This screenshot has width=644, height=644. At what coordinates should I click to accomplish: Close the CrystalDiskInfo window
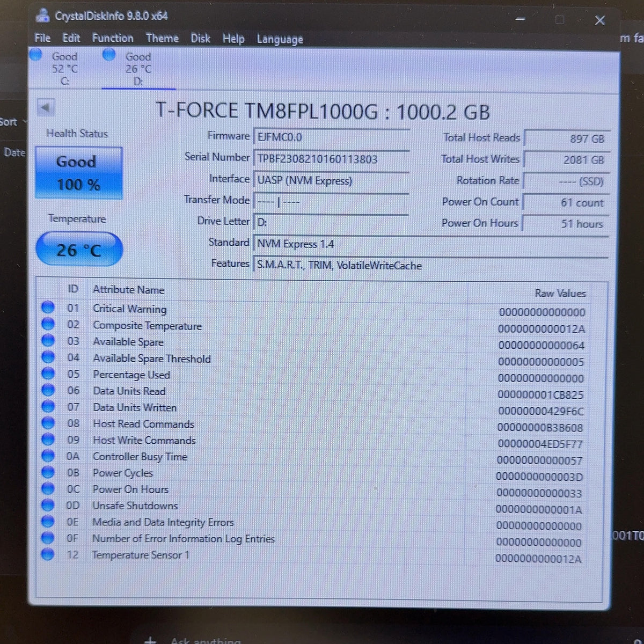[x=600, y=20]
